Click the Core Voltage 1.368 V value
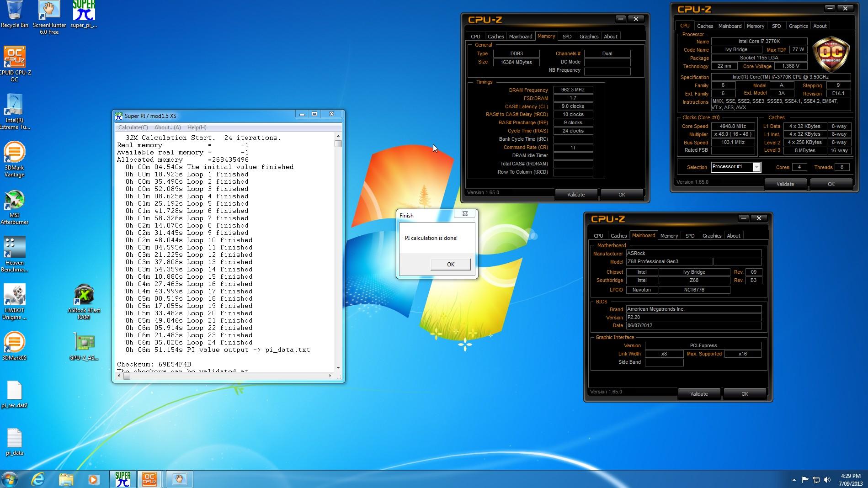This screenshot has height=488, width=868. click(790, 66)
